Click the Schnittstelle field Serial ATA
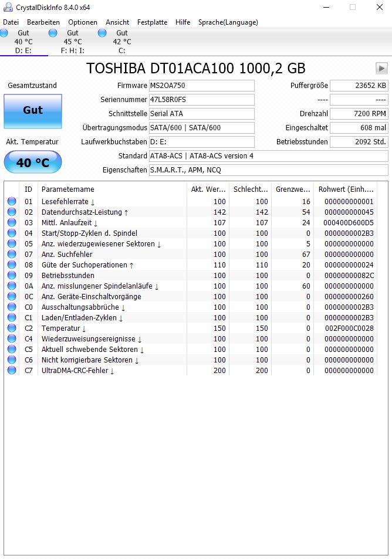 coord(201,114)
